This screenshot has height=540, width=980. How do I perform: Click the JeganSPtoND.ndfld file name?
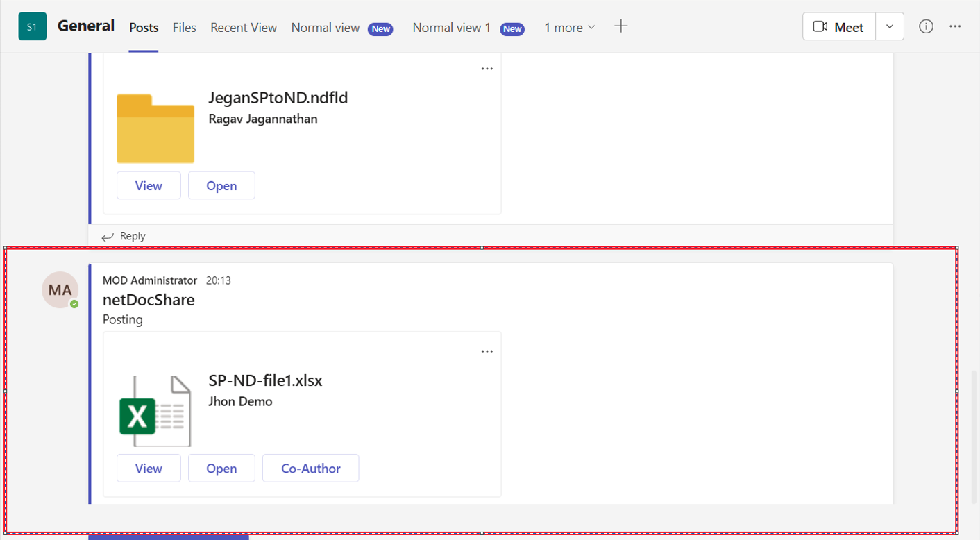coord(278,98)
